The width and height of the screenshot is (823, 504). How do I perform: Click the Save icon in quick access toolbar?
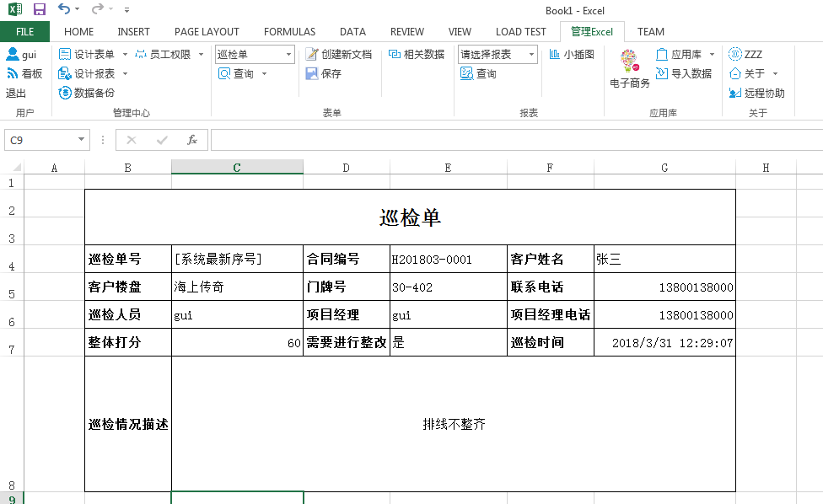click(40, 9)
